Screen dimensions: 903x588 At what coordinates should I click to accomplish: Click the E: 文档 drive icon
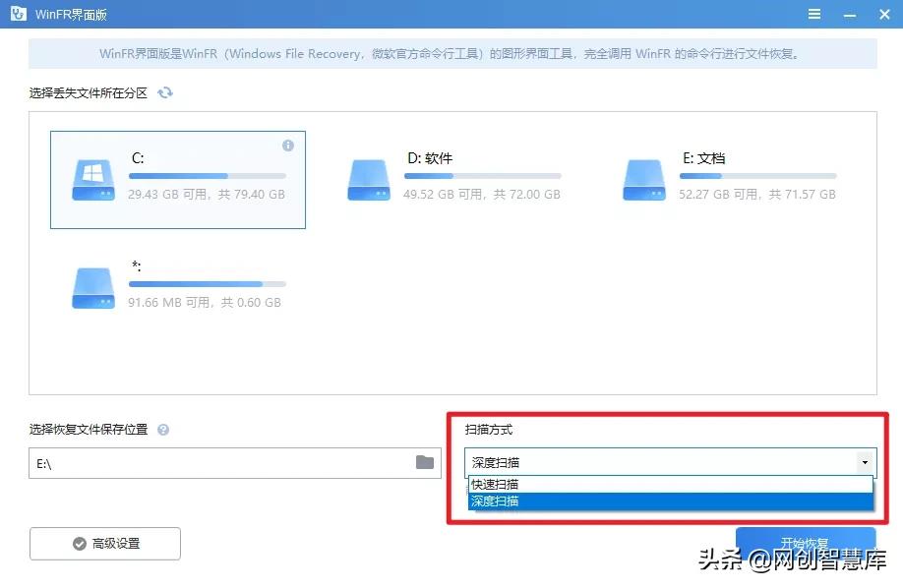coord(643,179)
